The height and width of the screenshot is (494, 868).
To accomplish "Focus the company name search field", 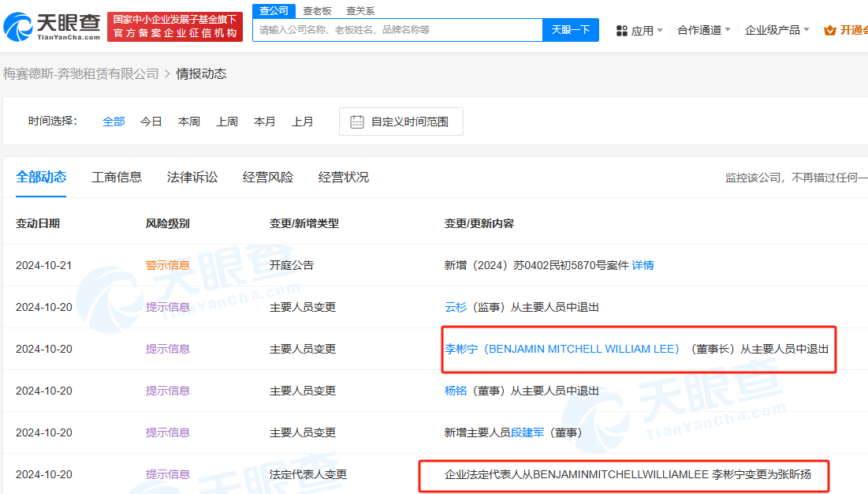I will (x=397, y=30).
